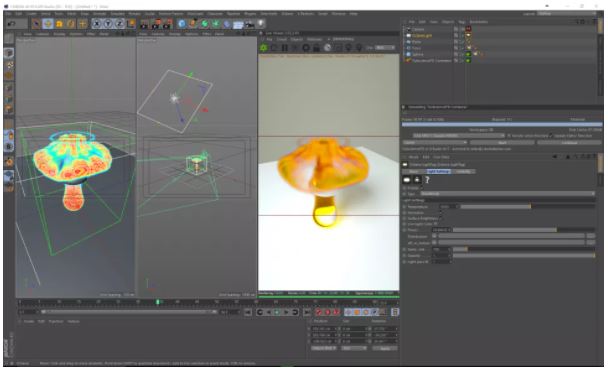Switch to the Visibility tab
Viewport: 608px width, 369px height.
(x=463, y=171)
